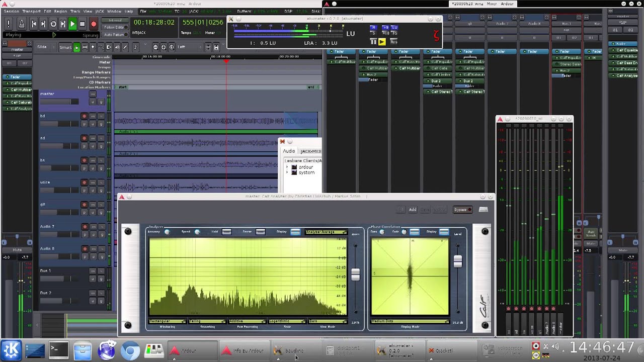Viewport: 644px width, 362px height.
Task: Go to session start transport button
Action: tap(34, 24)
